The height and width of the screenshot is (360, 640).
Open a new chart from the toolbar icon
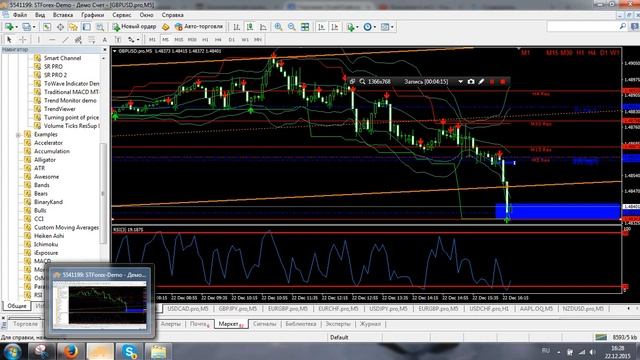coord(9,27)
